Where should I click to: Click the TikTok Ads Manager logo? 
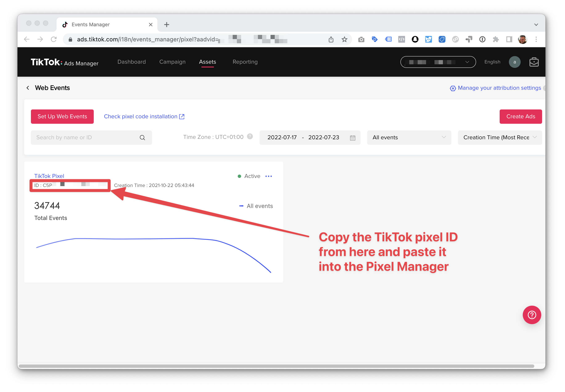coord(64,62)
